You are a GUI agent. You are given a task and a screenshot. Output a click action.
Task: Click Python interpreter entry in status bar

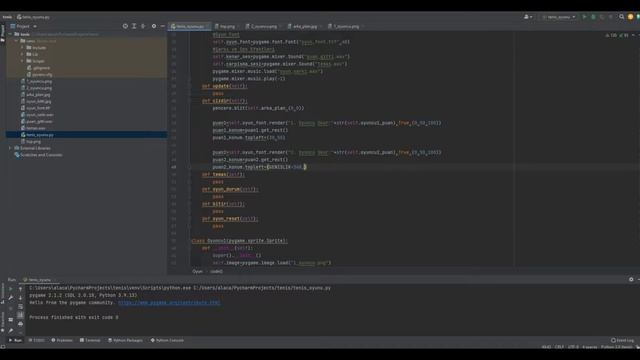click(x=616, y=347)
